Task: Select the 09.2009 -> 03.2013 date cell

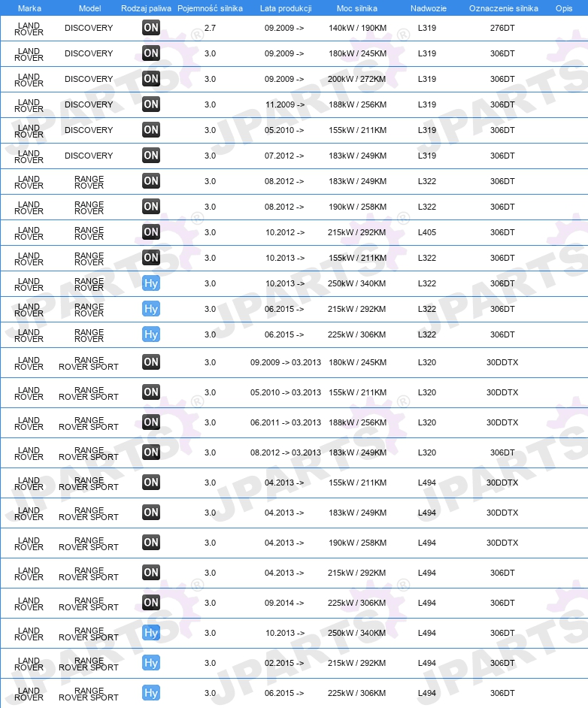Action: point(286,362)
